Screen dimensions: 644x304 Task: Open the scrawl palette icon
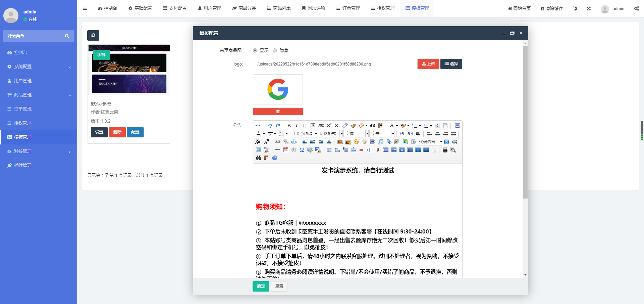click(364, 142)
